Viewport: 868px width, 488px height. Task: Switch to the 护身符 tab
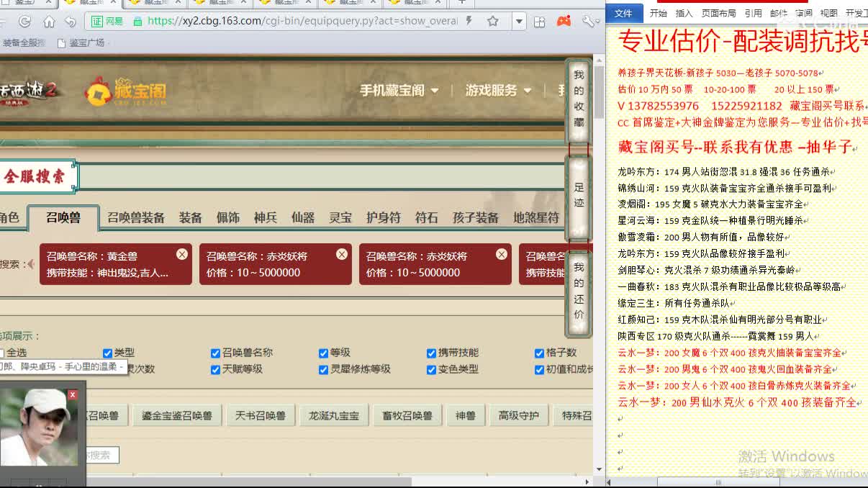(x=384, y=217)
